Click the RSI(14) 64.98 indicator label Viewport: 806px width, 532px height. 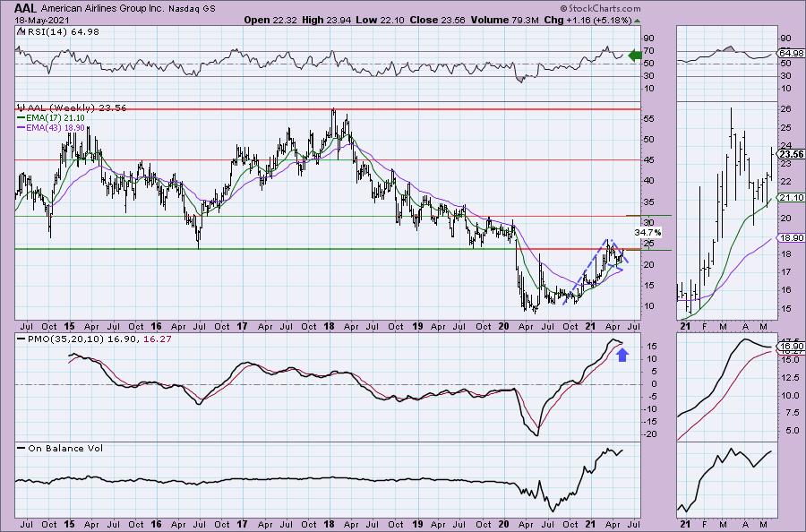[62, 32]
